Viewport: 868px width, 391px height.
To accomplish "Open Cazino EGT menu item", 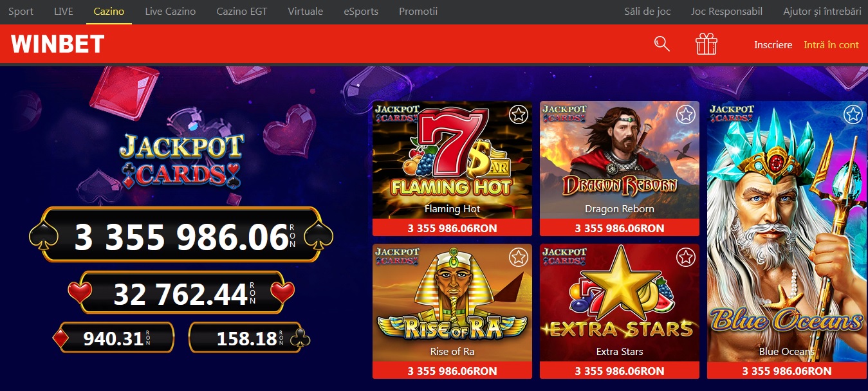I will [x=242, y=12].
